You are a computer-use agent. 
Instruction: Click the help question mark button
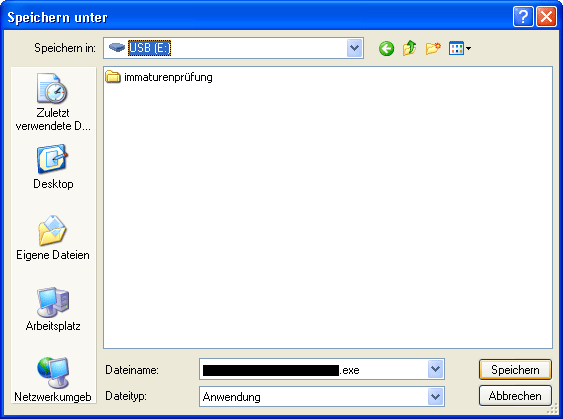523,17
